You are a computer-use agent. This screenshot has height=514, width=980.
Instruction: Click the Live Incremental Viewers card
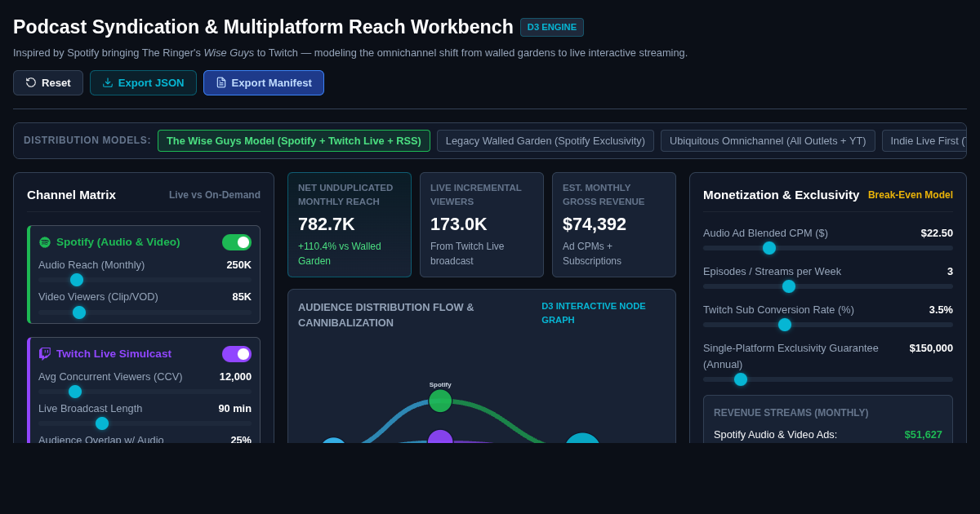(x=482, y=224)
